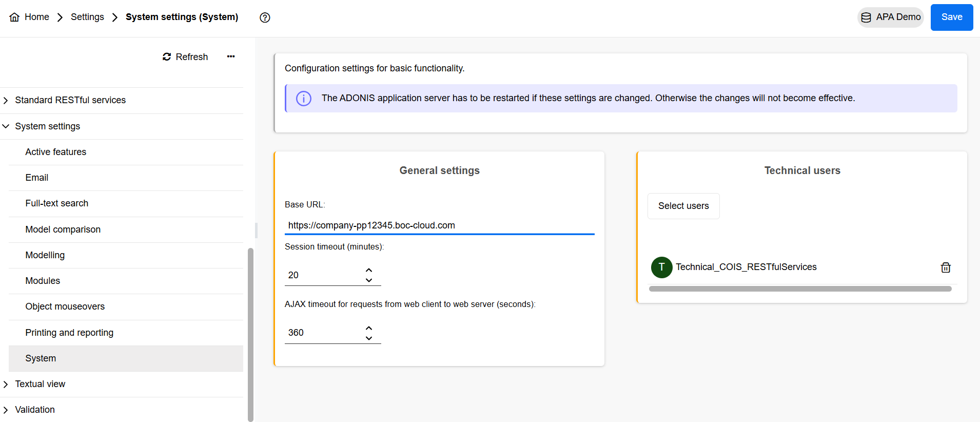Delete Technical_COIS_RESTfulServices user with trash icon
Screen dimensions: 980x422
(945, 267)
